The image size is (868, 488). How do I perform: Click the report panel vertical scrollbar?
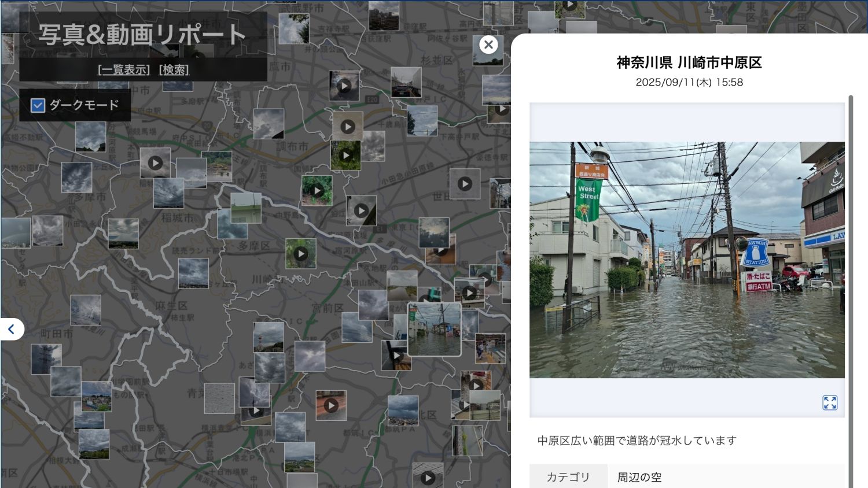coord(850,289)
